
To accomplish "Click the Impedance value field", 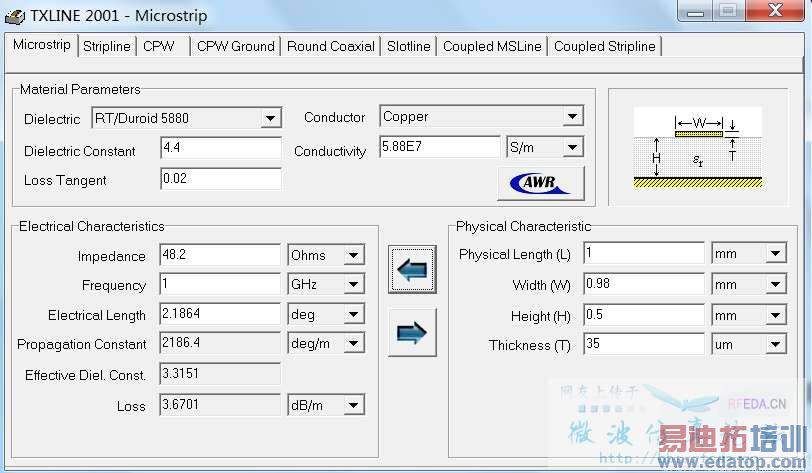I will click(220, 255).
